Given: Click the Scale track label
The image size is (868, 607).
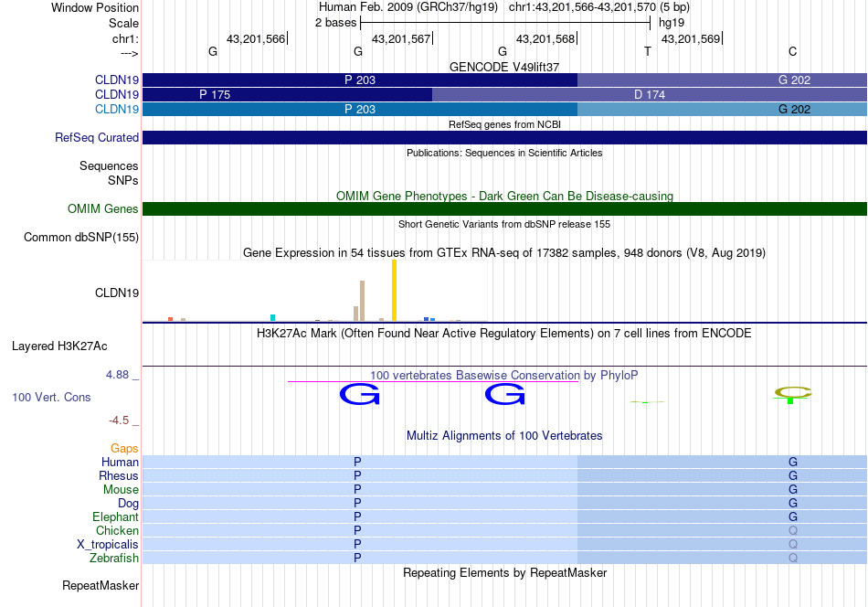Looking at the screenshot, I should click(x=123, y=23).
